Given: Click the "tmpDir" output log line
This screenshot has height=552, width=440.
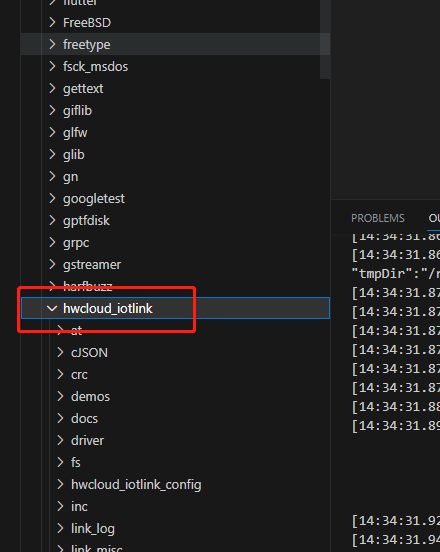Looking at the screenshot, I should [396, 274].
